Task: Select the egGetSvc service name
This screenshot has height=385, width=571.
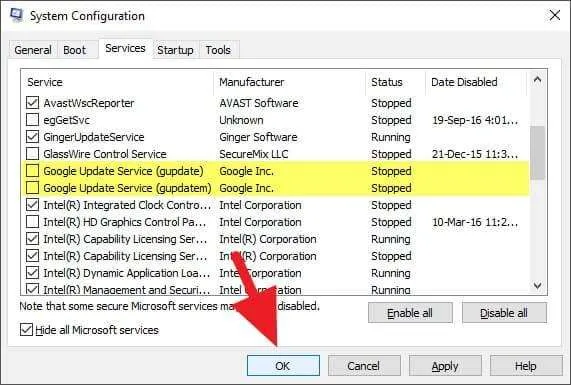Action: [x=67, y=120]
